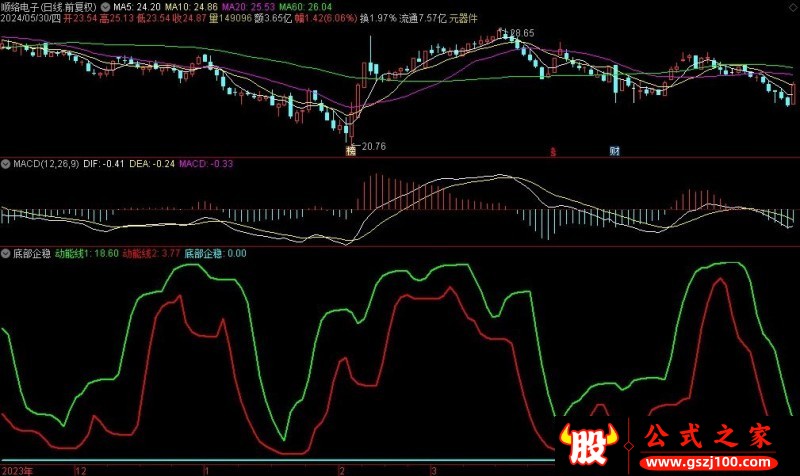Click the month 12 marker on time axis
800x476 pixels.
(x=80, y=469)
